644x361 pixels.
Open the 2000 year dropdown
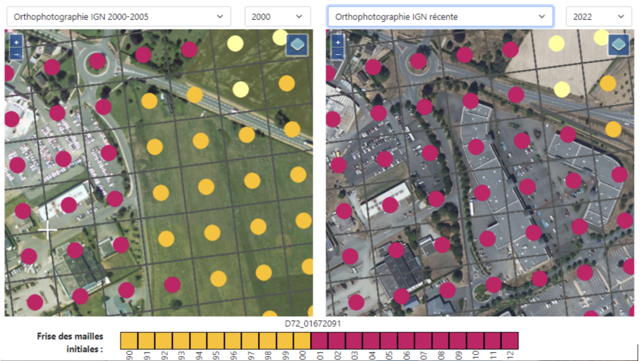pos(278,17)
